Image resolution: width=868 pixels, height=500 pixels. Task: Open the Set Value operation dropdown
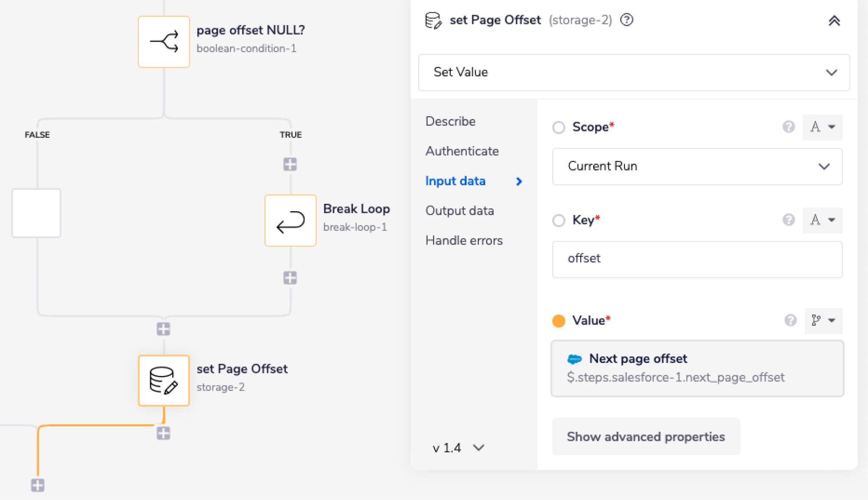coord(634,72)
